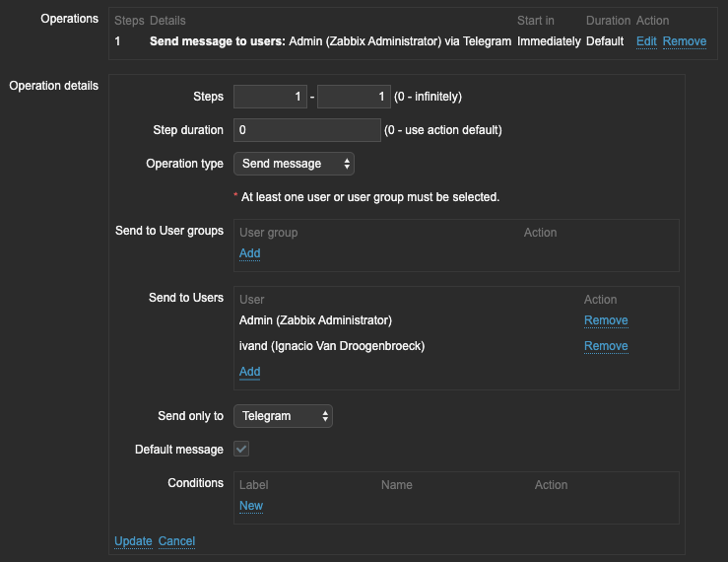Cancel the operation details editing
The height and width of the screenshot is (562, 728).
click(176, 541)
